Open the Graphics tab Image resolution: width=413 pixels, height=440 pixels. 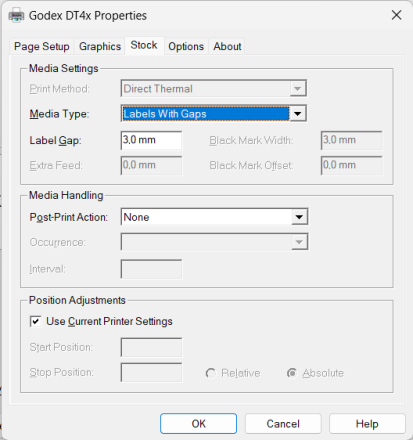pos(100,46)
